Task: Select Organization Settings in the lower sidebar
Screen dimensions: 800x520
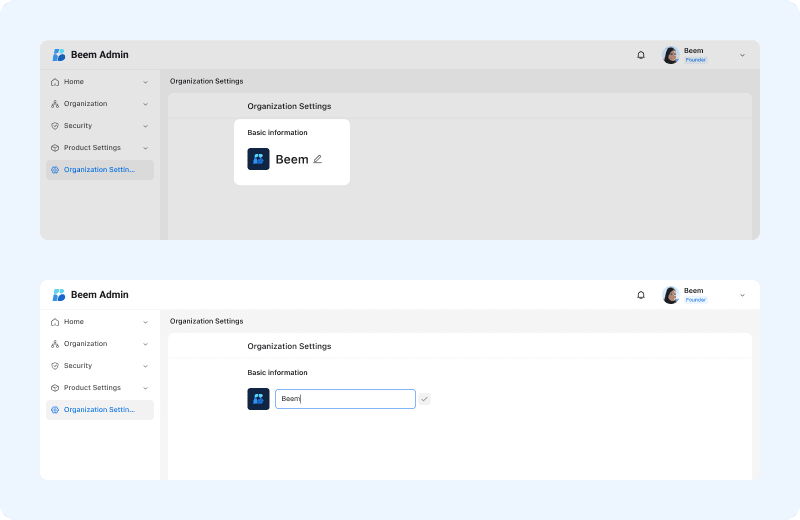Action: coord(99,410)
